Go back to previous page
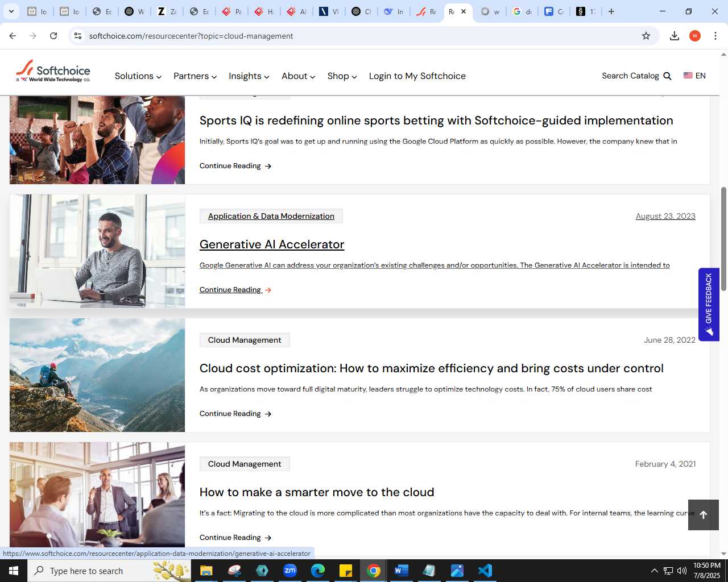Image resolution: width=728 pixels, height=582 pixels. click(x=13, y=36)
